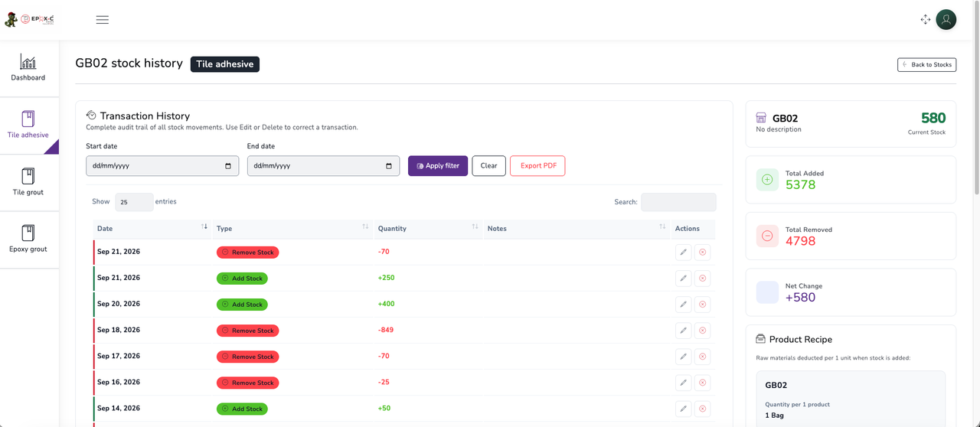Sort table by Quantity column
The image size is (980, 427).
pyautogui.click(x=428, y=229)
